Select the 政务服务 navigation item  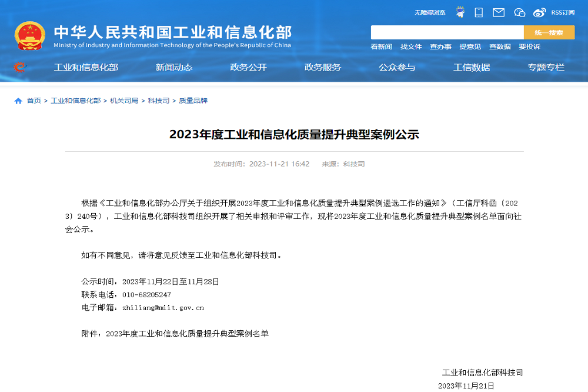[323, 67]
